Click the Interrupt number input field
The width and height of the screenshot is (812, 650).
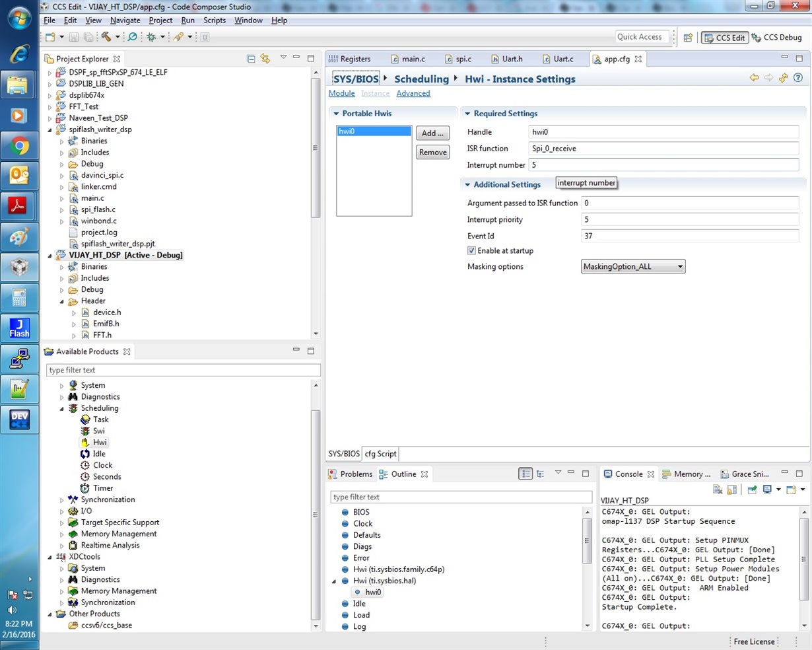click(663, 165)
